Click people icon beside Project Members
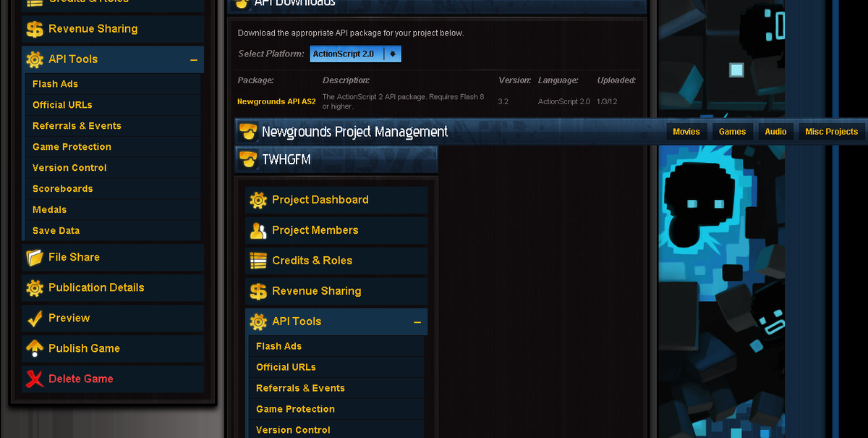The width and height of the screenshot is (868, 438). (x=258, y=230)
